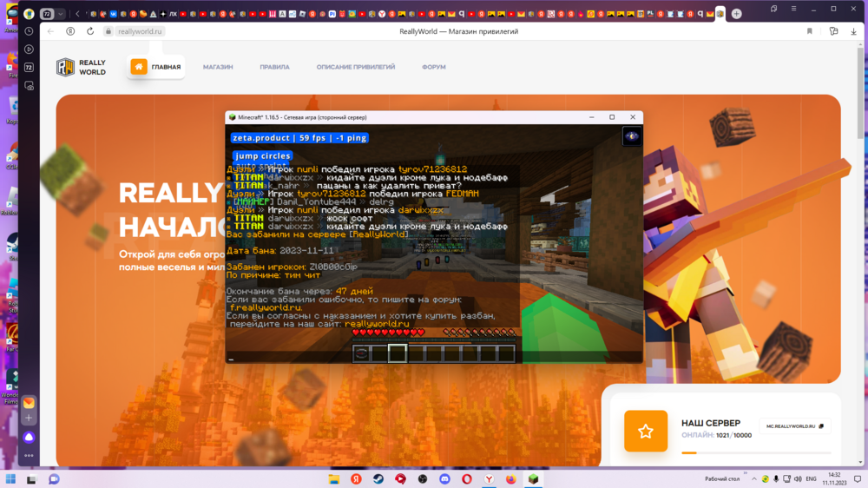The width and height of the screenshot is (868, 488).
Task: Click the ReallyWorld logo
Action: [x=82, y=67]
